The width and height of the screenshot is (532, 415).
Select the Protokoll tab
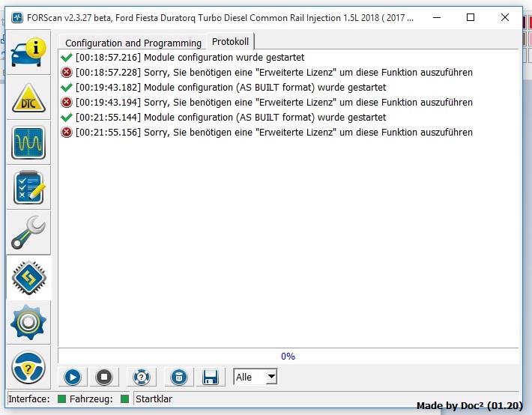[230, 42]
